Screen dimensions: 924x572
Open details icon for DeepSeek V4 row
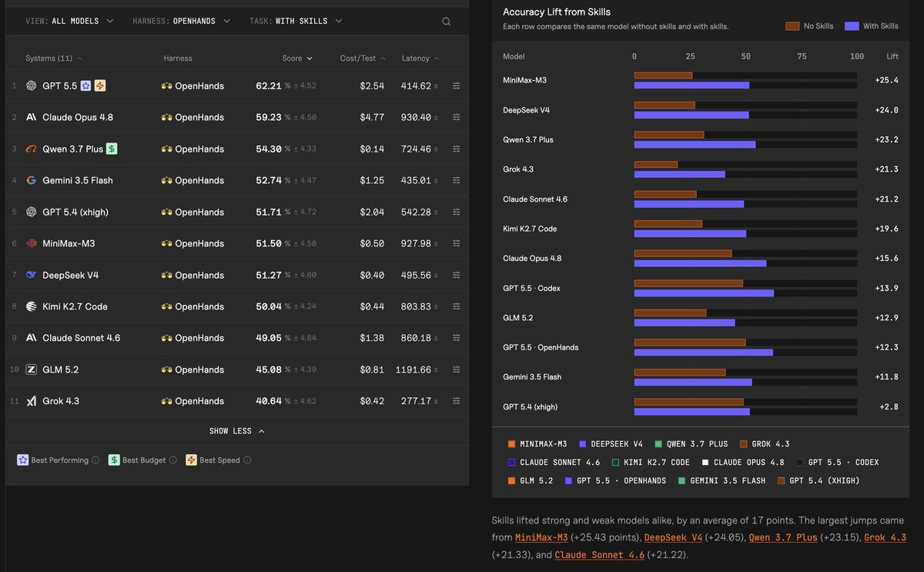point(457,275)
